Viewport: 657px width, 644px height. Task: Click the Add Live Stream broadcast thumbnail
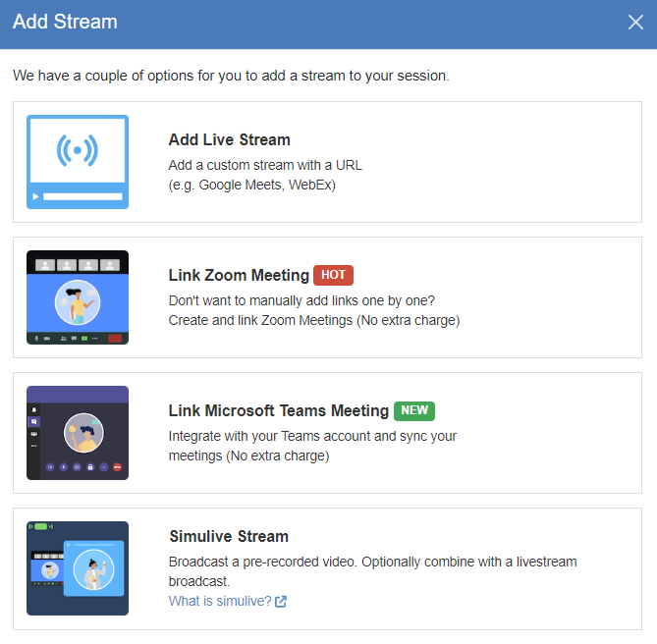78,162
